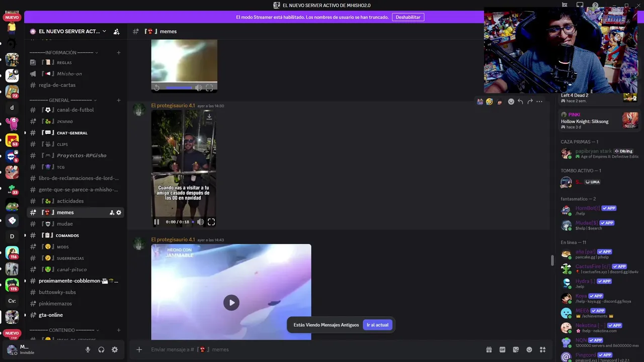Open the SUGERENCIAS channel
Image resolution: width=644 pixels, height=362 pixels.
[75, 258]
